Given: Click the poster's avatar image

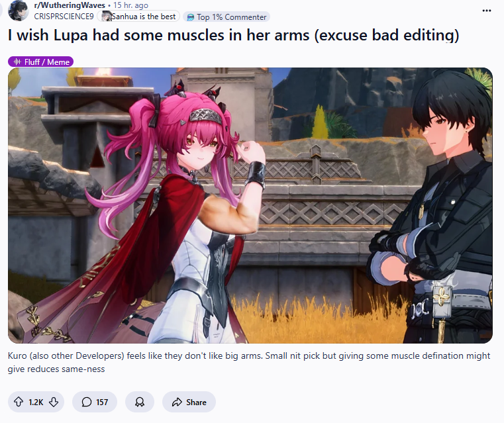Looking at the screenshot, I should [x=18, y=11].
